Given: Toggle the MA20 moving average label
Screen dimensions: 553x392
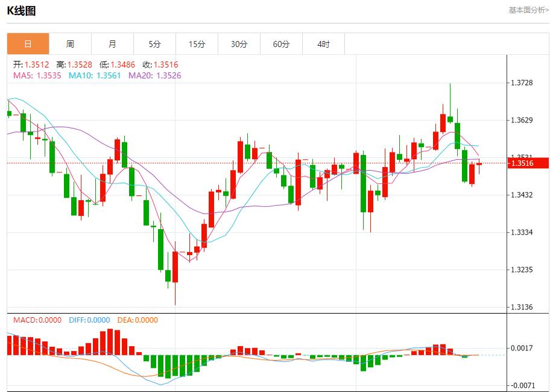Looking at the screenshot, I should tap(154, 75).
